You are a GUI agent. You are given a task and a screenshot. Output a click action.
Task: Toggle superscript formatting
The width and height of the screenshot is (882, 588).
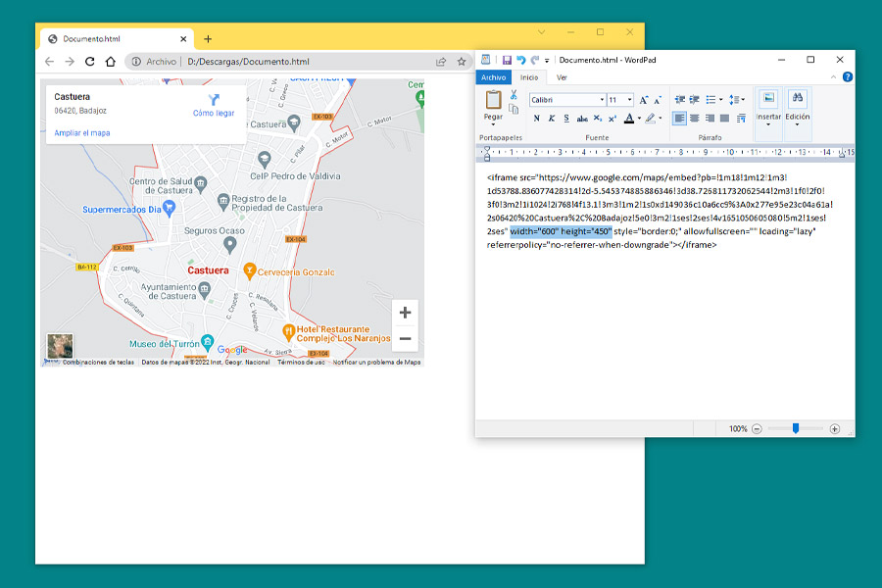[612, 119]
